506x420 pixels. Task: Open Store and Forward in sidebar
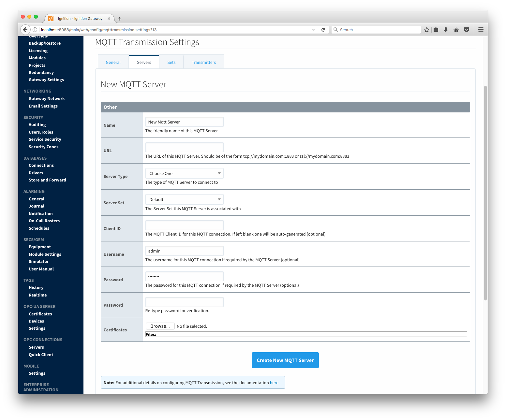[x=47, y=180]
